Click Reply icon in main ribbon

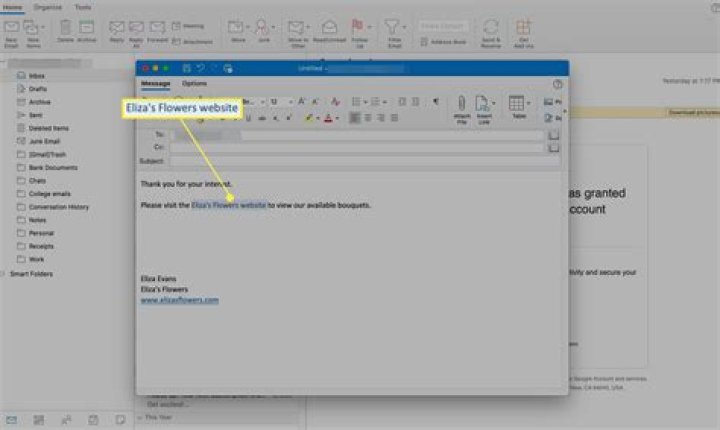tap(117, 28)
